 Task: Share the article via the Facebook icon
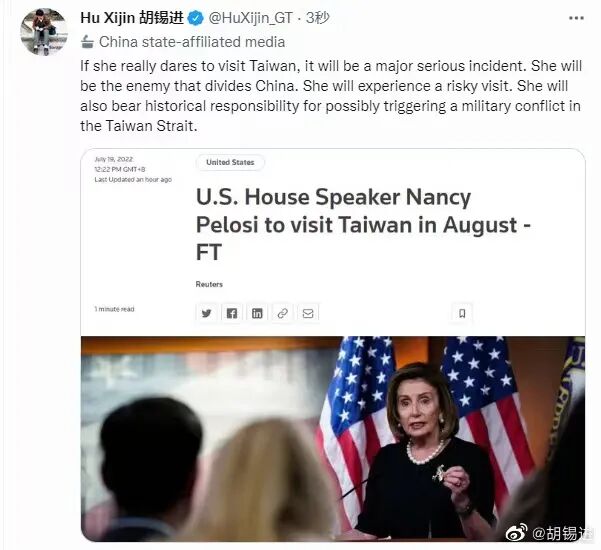(232, 314)
